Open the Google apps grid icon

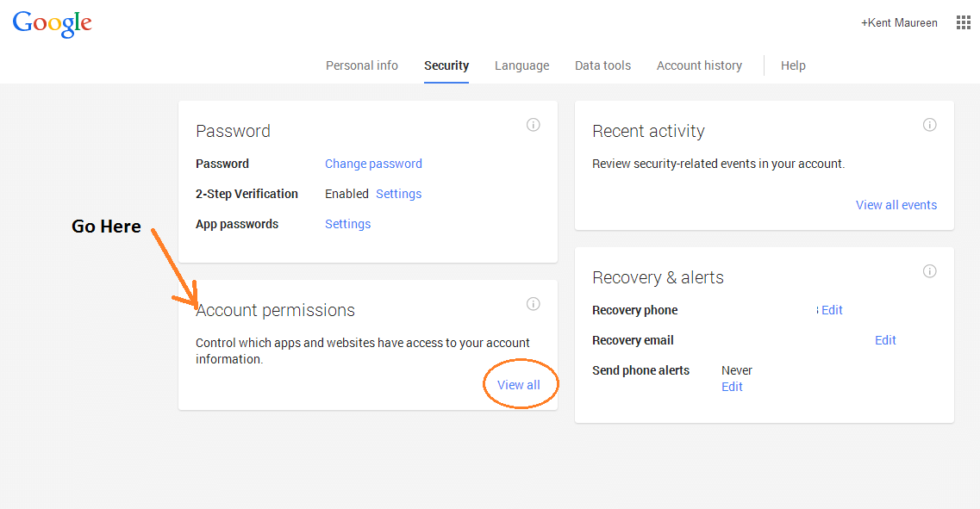(964, 23)
